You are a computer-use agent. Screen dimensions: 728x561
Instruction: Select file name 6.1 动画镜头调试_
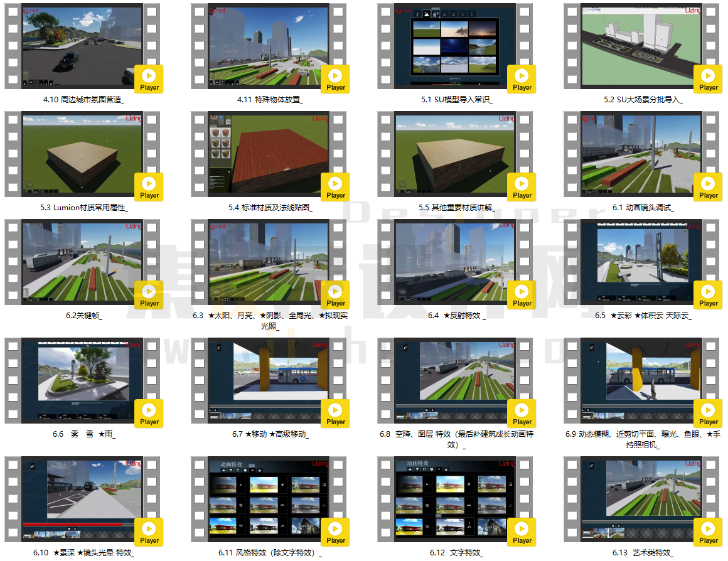[643, 208]
